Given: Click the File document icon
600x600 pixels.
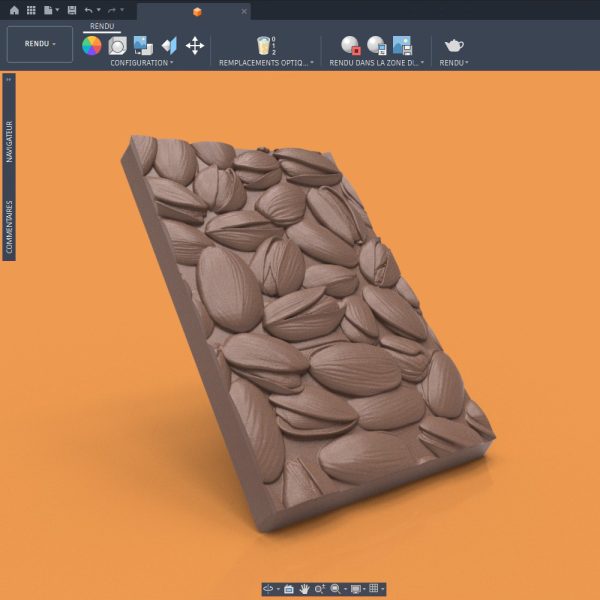Looking at the screenshot, I should [48, 10].
